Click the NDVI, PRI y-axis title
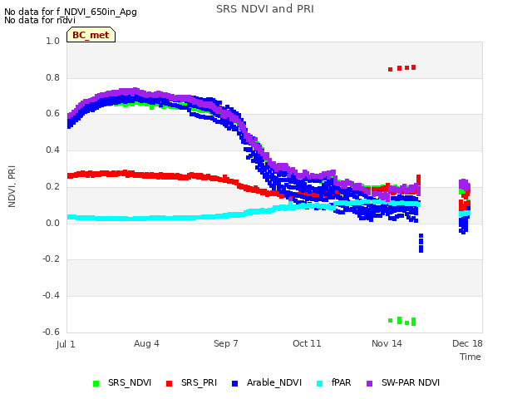This screenshot has width=532, height=399. 12,186
